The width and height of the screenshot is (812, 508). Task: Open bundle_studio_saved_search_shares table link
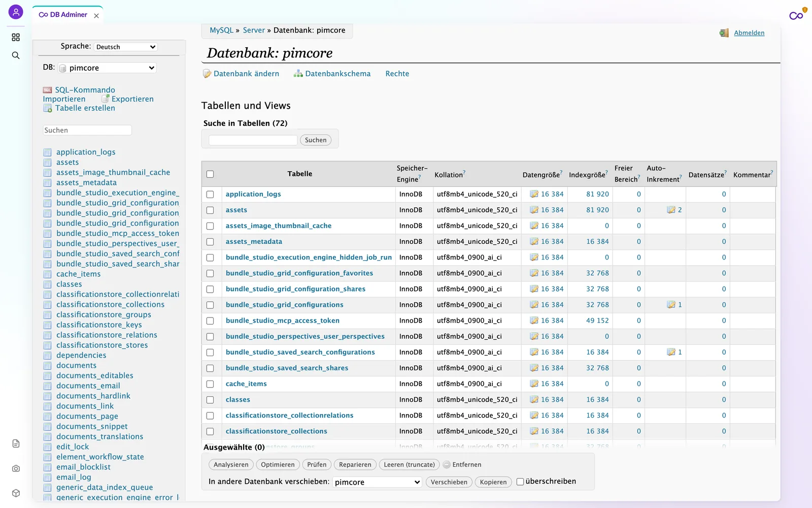tap(287, 368)
